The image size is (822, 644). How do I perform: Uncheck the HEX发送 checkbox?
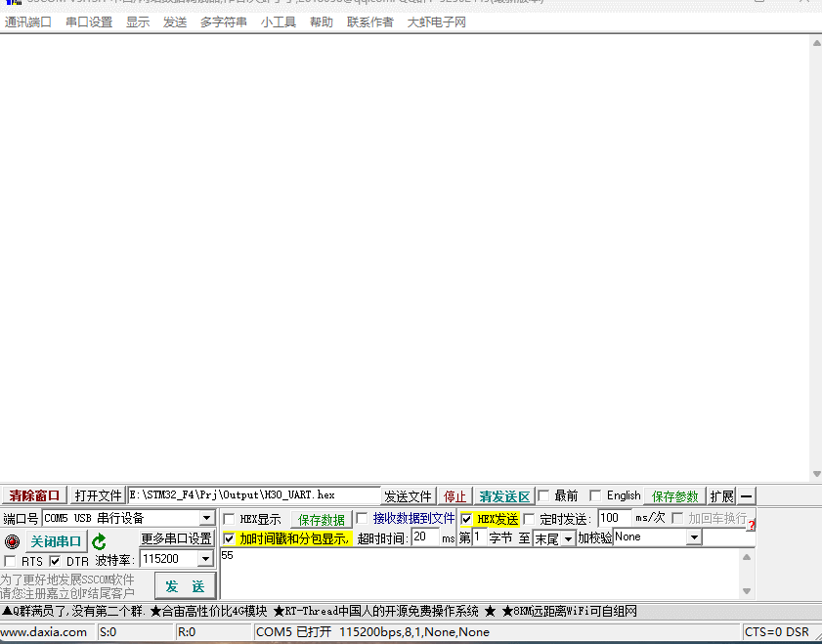coord(466,519)
